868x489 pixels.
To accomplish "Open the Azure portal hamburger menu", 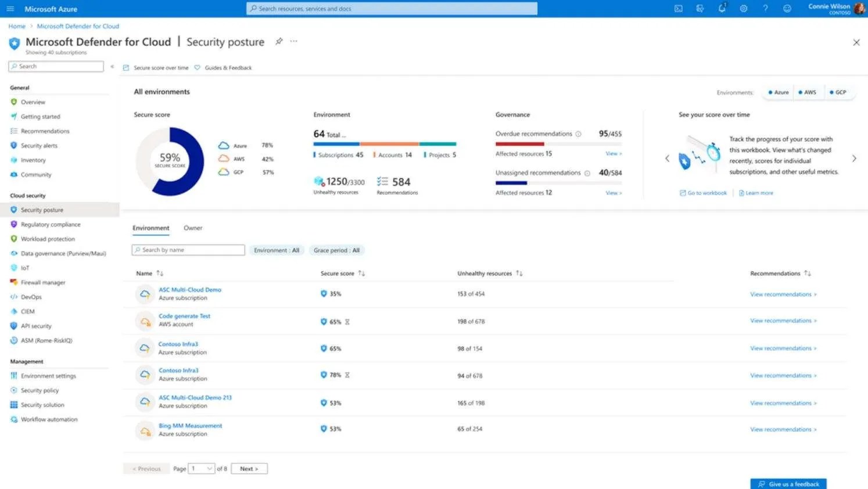I will pos(10,9).
